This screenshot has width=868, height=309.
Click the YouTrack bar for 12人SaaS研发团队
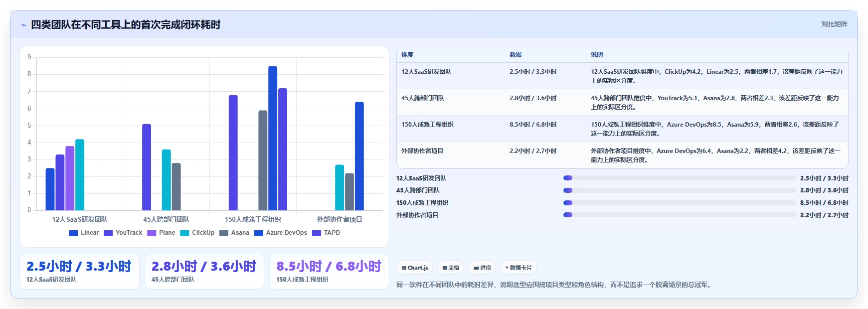(60, 182)
